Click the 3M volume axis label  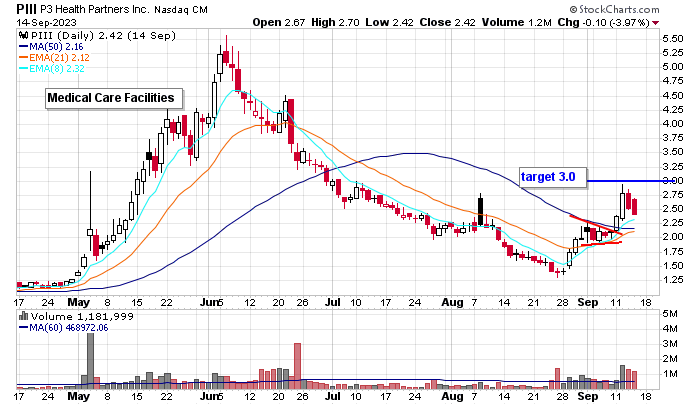[x=670, y=344]
